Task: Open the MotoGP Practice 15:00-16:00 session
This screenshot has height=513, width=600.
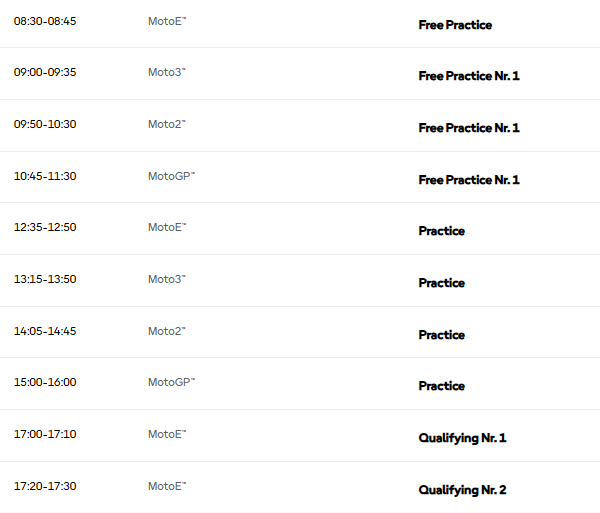Action: pos(300,384)
